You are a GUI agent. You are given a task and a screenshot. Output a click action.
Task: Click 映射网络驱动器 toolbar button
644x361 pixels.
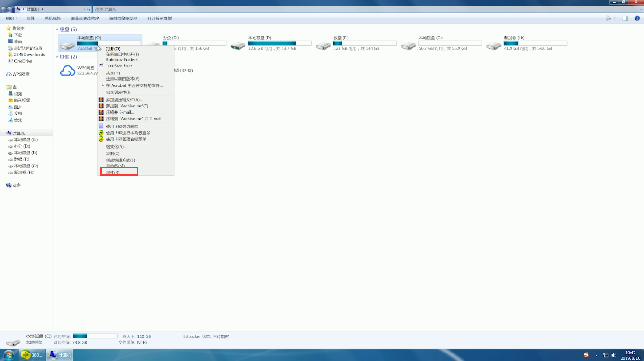click(124, 18)
